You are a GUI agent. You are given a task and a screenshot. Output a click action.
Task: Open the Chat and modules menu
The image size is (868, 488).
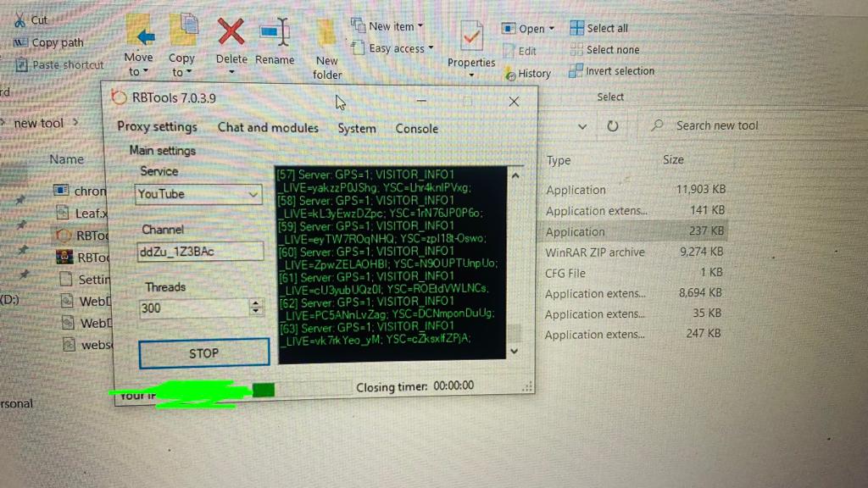click(x=268, y=128)
